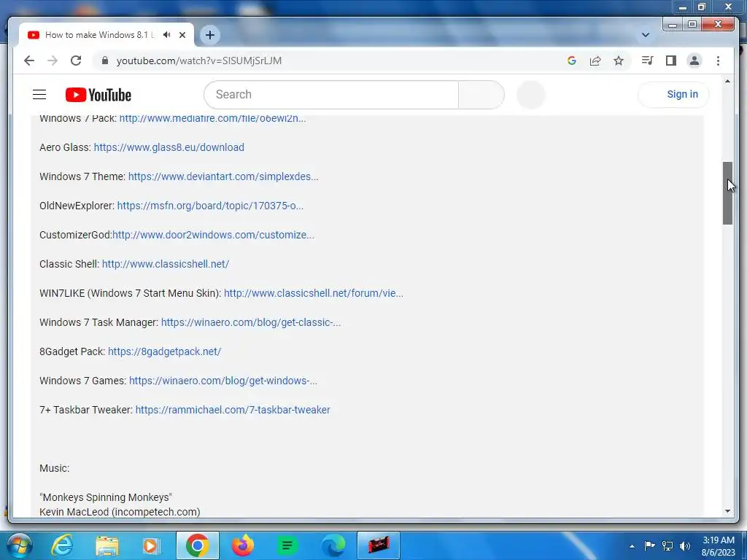Open the mediafire Windows 7 Pack link
The height and width of the screenshot is (560, 747).
tap(212, 118)
